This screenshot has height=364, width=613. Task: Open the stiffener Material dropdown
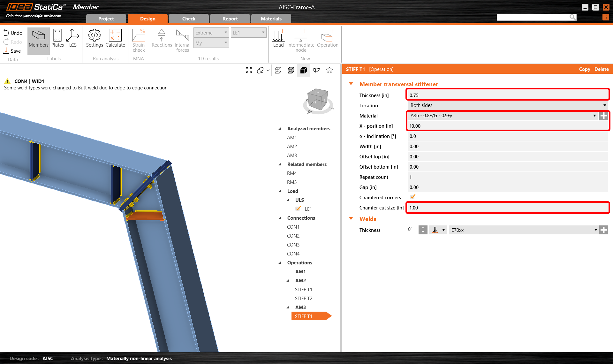(594, 116)
